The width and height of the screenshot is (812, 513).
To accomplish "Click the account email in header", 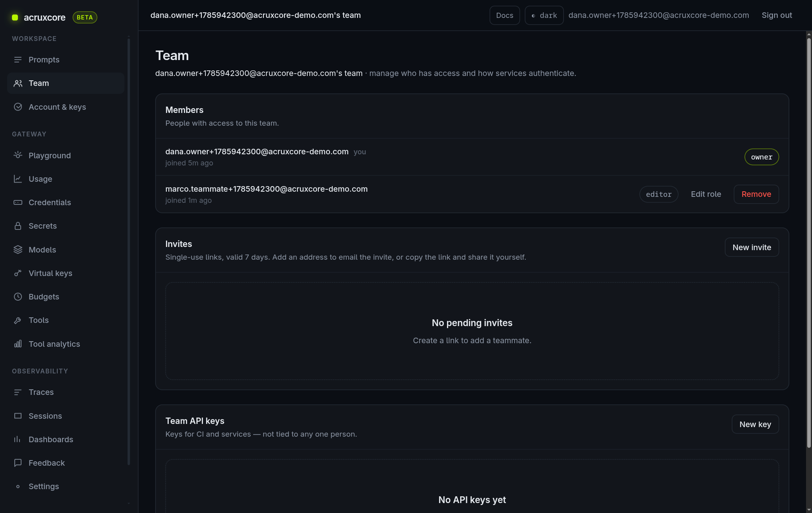I will (658, 16).
